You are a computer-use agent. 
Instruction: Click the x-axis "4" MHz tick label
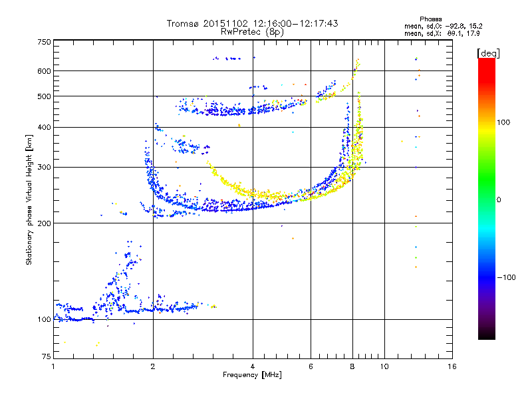tap(253, 366)
